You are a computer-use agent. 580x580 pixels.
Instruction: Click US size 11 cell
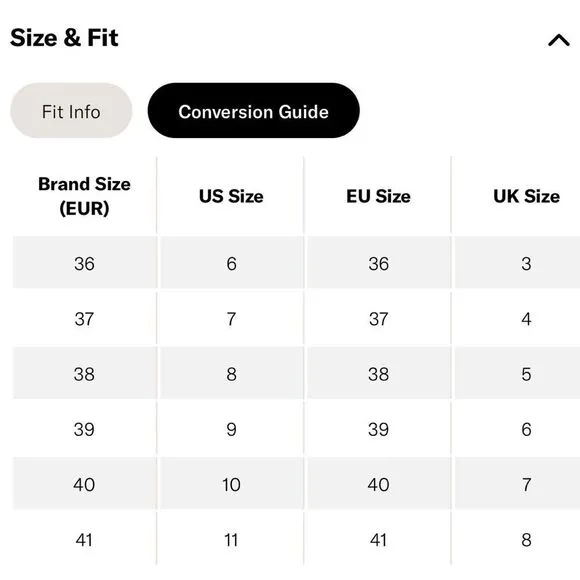(x=232, y=539)
